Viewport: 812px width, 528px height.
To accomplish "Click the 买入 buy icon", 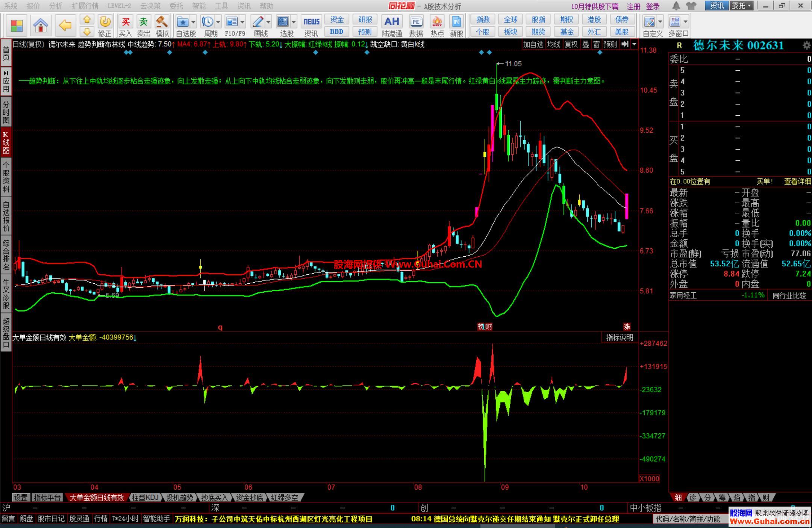I will point(126,22).
